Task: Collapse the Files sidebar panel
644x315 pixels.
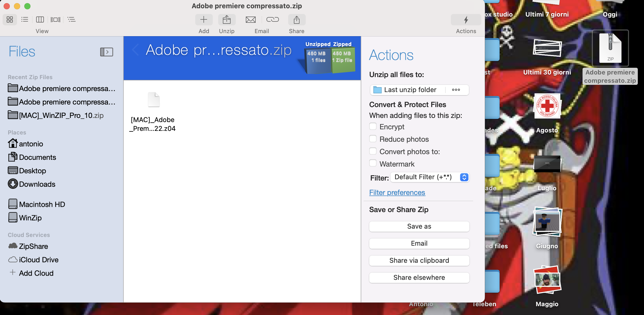Action: pyautogui.click(x=107, y=52)
